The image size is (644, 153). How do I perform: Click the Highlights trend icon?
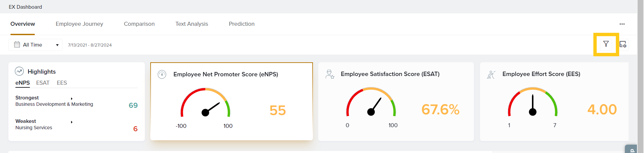coord(19,71)
